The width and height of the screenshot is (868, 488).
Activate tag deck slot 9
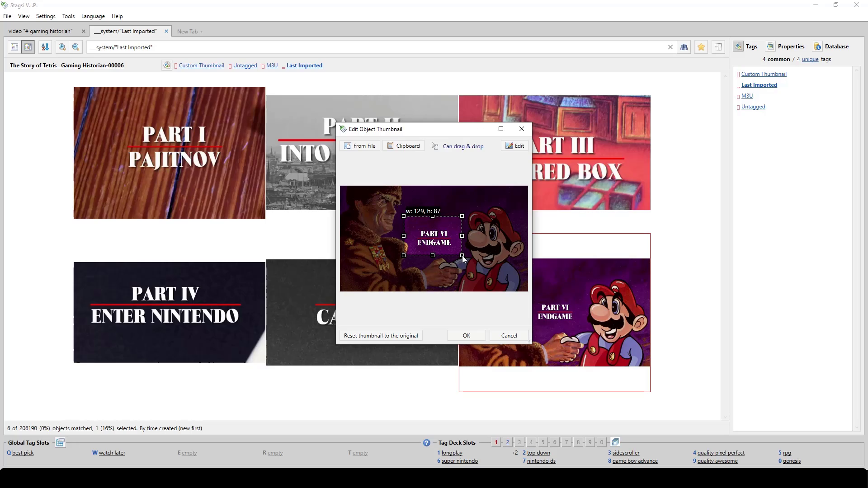[x=590, y=442]
